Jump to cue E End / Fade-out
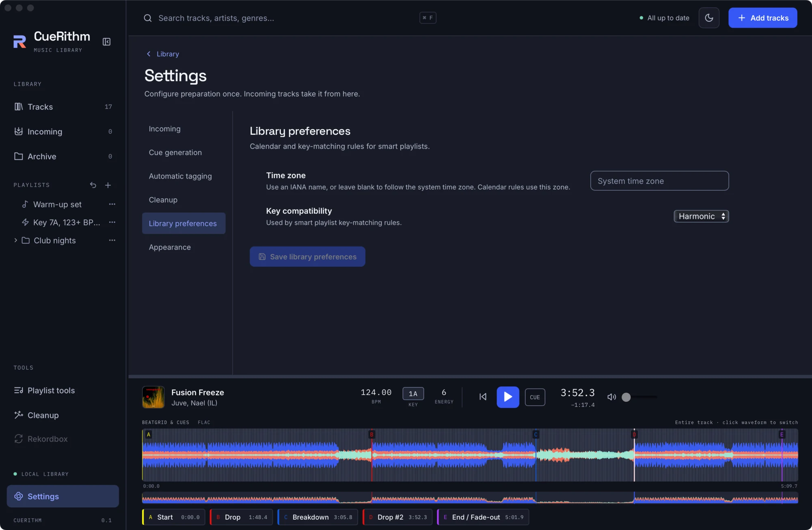This screenshot has height=530, width=812. (x=483, y=517)
